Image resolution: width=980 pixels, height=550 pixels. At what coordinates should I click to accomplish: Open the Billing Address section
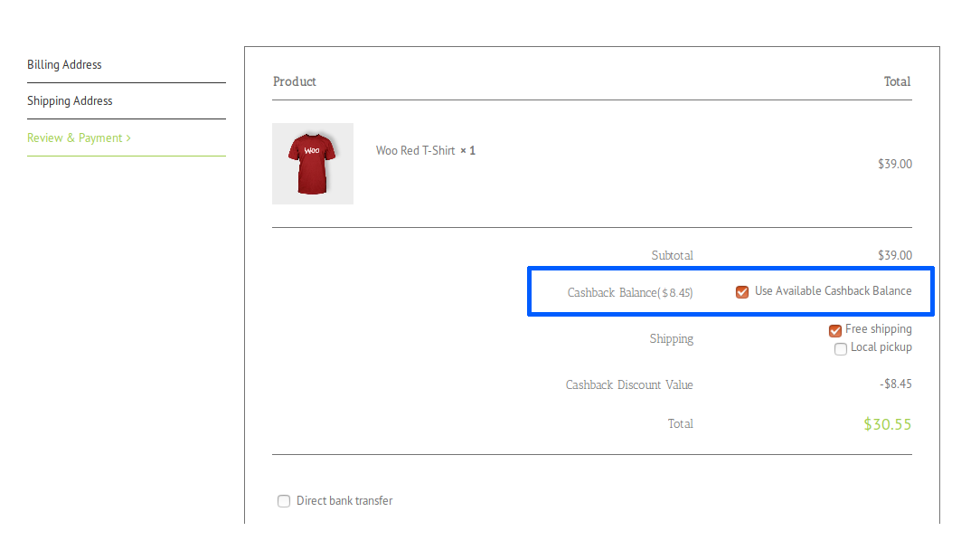click(63, 64)
